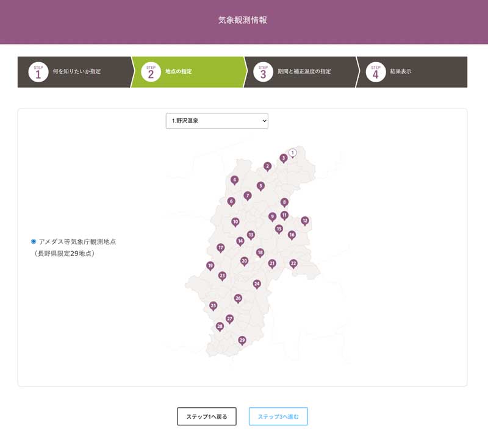Open step 3 期間と補正温度の指定
The width and height of the screenshot is (488, 448).
pos(299,72)
